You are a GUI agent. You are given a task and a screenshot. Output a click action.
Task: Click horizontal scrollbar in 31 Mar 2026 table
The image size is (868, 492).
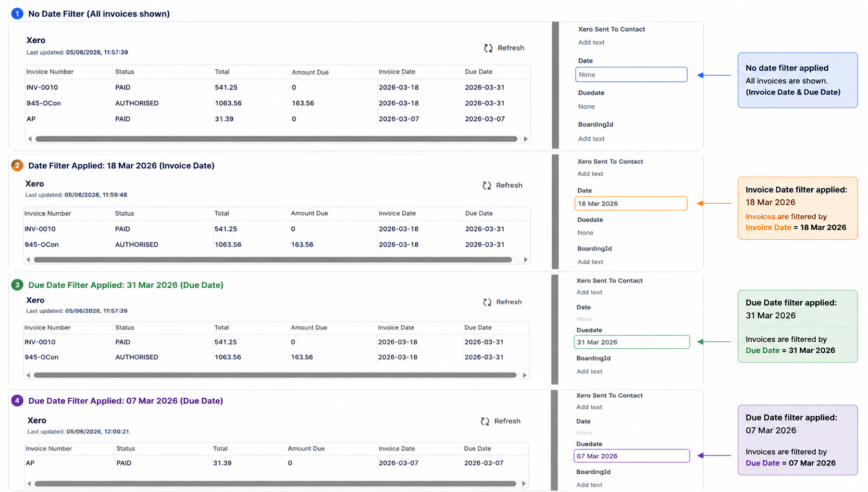click(x=275, y=375)
